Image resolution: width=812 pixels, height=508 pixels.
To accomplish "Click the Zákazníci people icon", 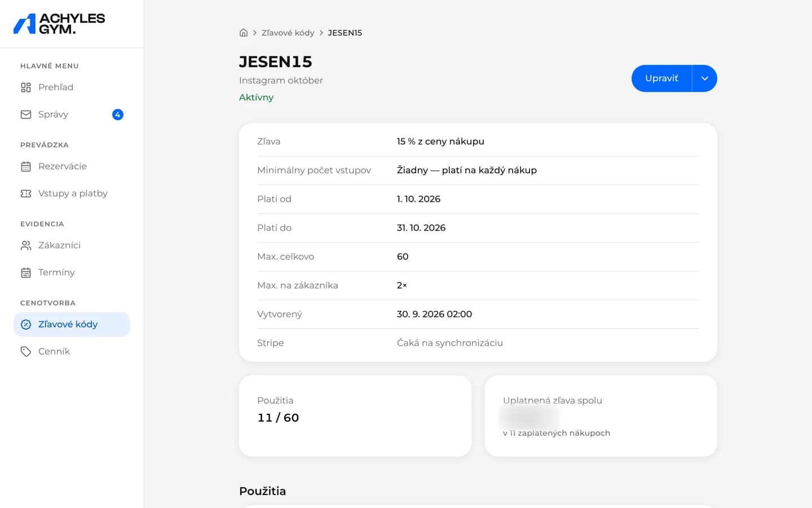I will pyautogui.click(x=26, y=246).
